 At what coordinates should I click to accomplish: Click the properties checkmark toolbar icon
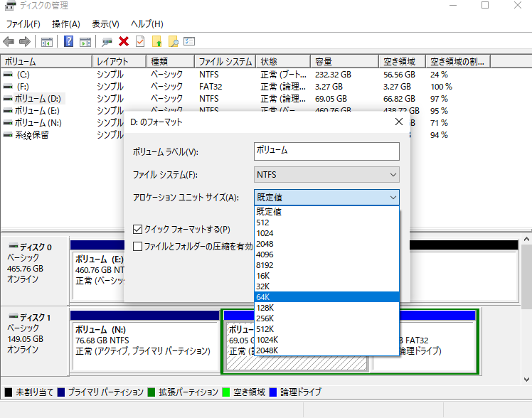140,41
